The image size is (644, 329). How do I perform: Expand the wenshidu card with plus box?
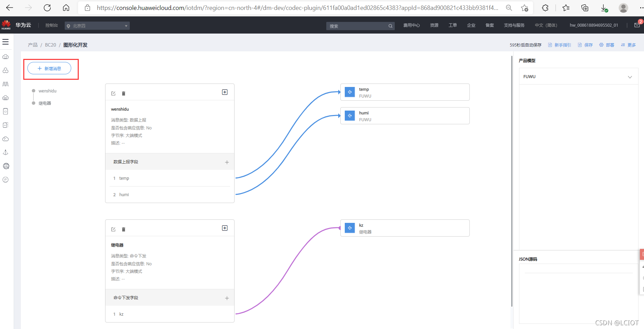[x=225, y=92]
